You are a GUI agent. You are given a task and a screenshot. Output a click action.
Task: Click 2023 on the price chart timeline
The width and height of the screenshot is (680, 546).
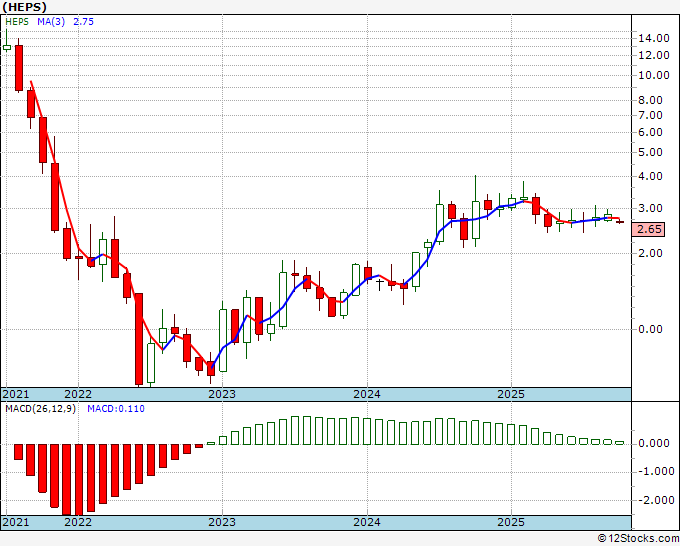coord(222,394)
